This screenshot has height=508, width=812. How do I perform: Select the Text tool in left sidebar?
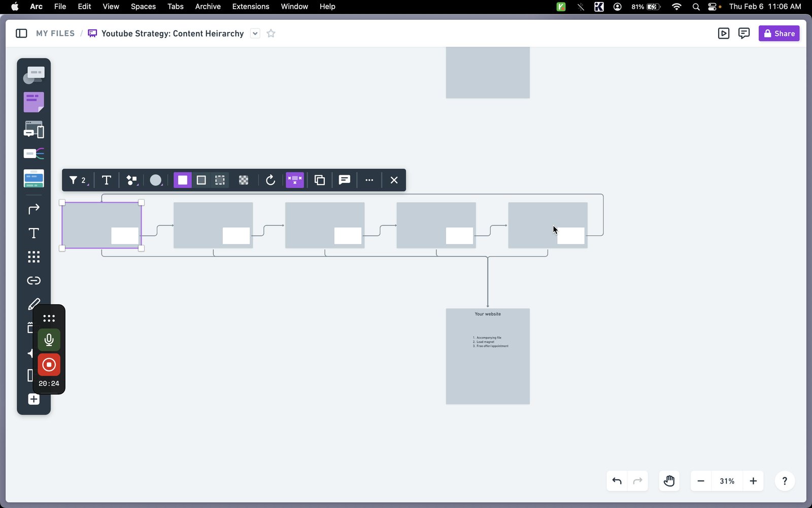pos(33,233)
